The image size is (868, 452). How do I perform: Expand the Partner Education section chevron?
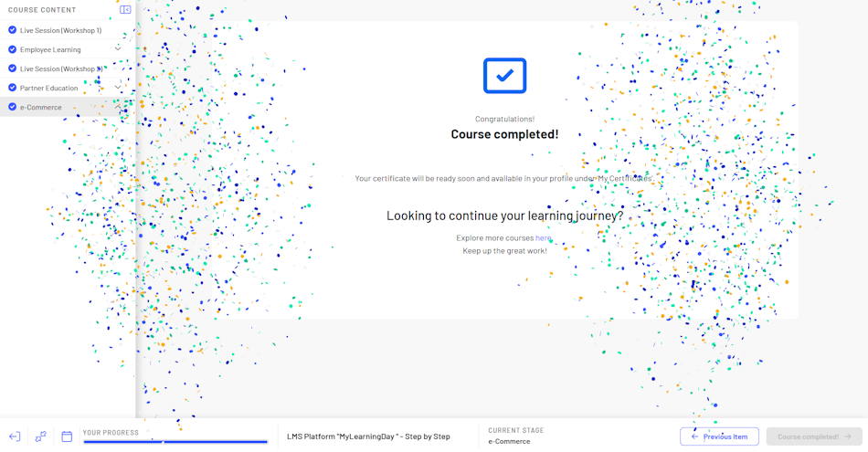(117, 88)
